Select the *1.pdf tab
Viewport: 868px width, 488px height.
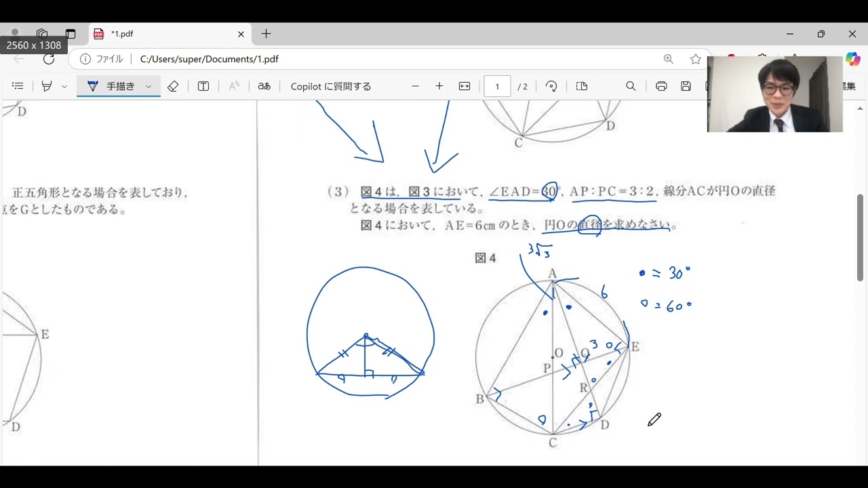170,34
